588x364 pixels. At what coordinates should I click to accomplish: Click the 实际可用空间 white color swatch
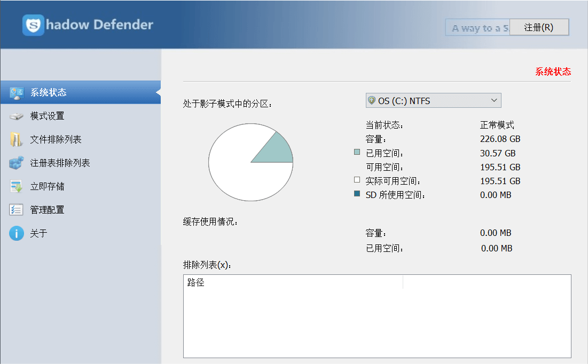coord(357,179)
